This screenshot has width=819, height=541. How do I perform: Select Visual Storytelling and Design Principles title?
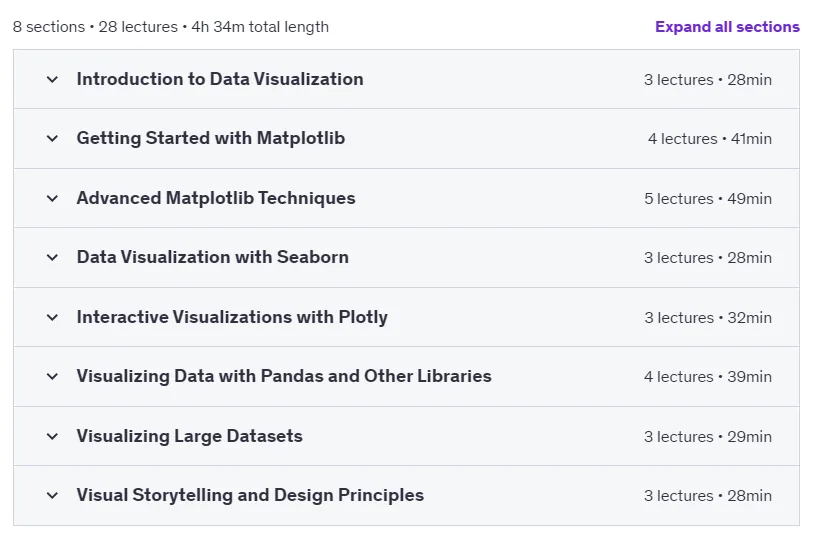coord(250,495)
